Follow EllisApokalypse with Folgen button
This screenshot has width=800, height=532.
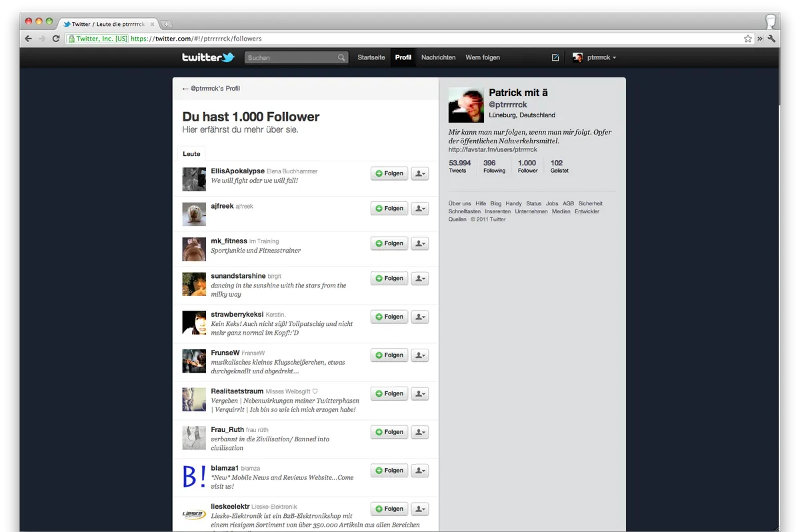389,173
